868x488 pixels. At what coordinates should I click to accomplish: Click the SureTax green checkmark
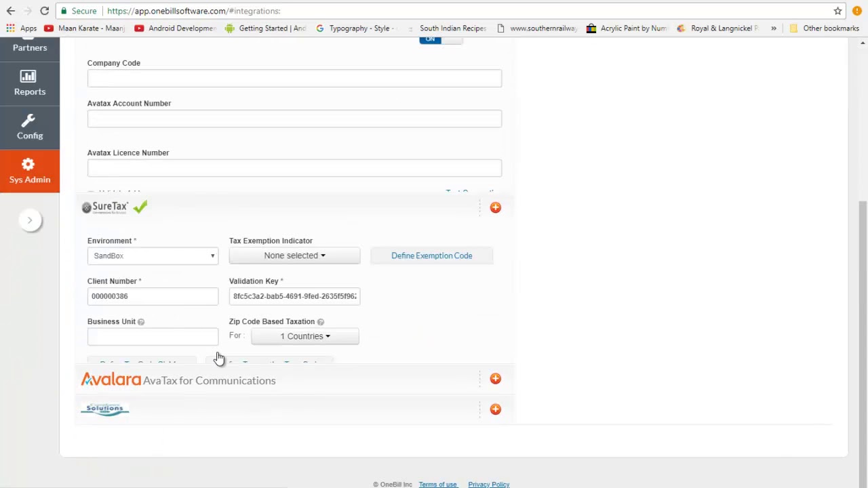[140, 207]
